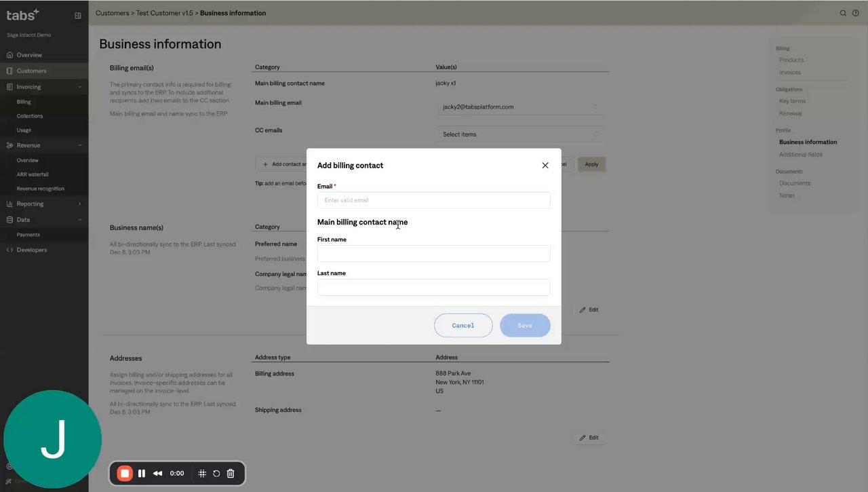
Task: Collapse the sidebar using the panel icon
Action: (x=78, y=15)
